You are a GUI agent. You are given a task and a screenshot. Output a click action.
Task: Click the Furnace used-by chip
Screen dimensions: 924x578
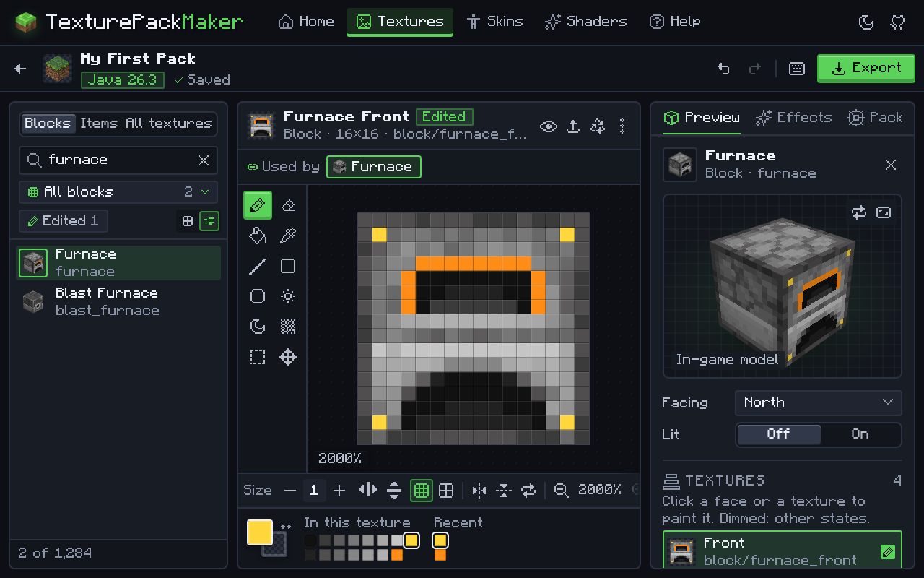point(374,167)
